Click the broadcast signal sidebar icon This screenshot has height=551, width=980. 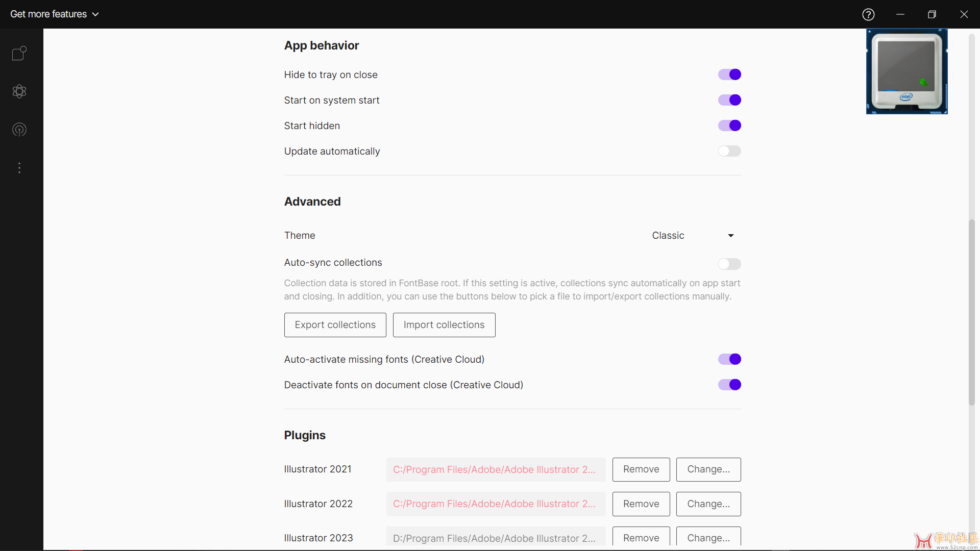(19, 130)
